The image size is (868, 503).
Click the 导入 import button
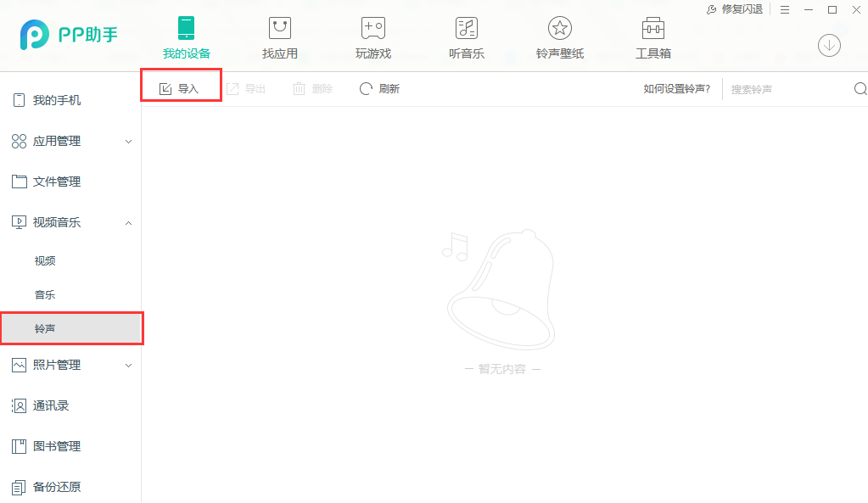(180, 88)
